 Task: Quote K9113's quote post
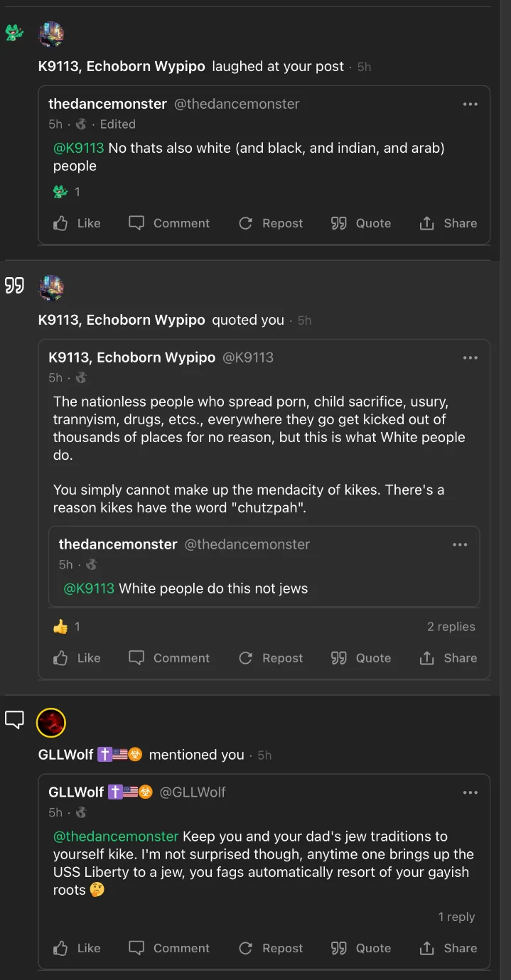[x=361, y=658]
